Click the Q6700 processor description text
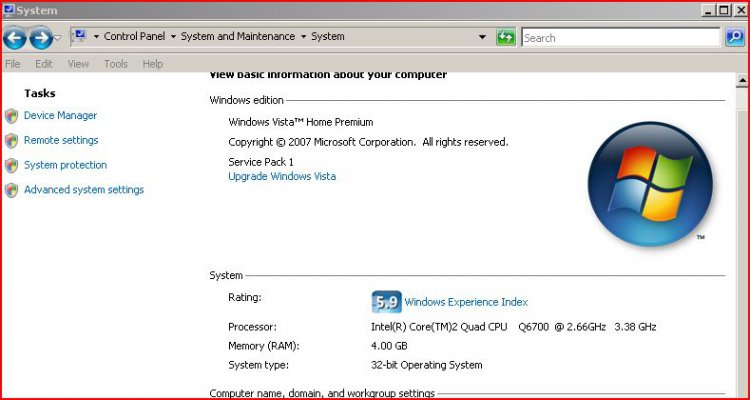This screenshot has height=400, width=750. point(513,327)
